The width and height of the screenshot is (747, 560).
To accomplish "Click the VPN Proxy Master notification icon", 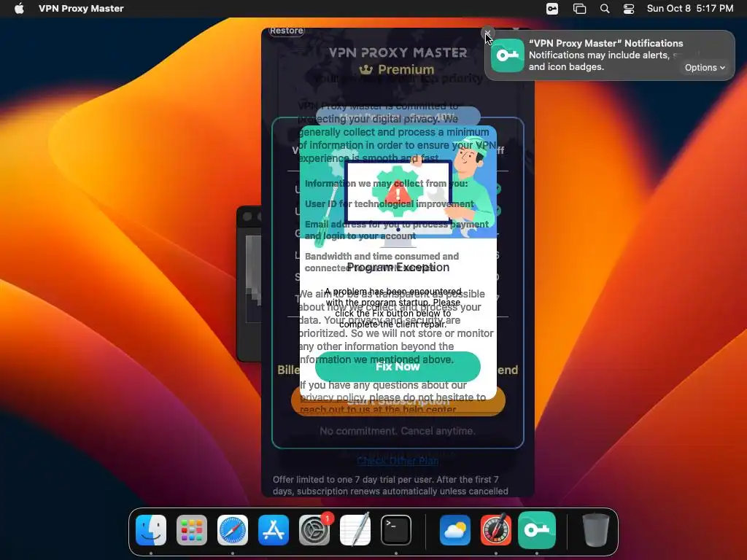I will [508, 55].
